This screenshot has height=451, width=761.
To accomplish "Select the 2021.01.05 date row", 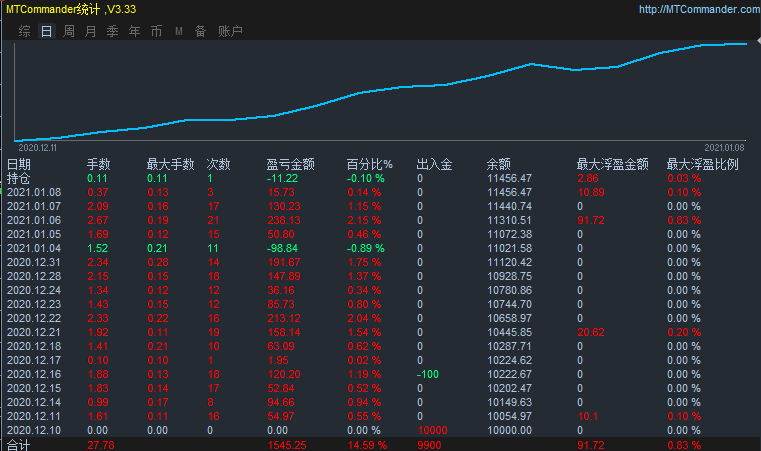I will 34,234.
